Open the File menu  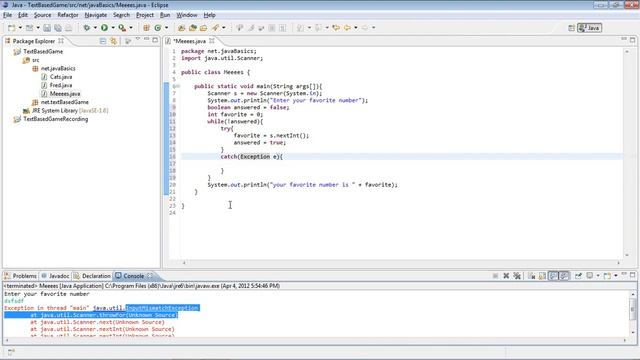click(x=7, y=15)
